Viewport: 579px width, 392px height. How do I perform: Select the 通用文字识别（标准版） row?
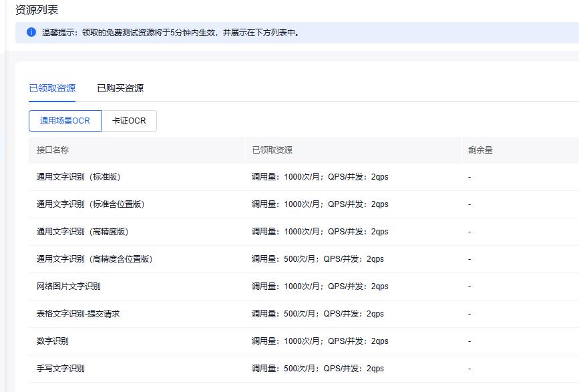pos(78,177)
